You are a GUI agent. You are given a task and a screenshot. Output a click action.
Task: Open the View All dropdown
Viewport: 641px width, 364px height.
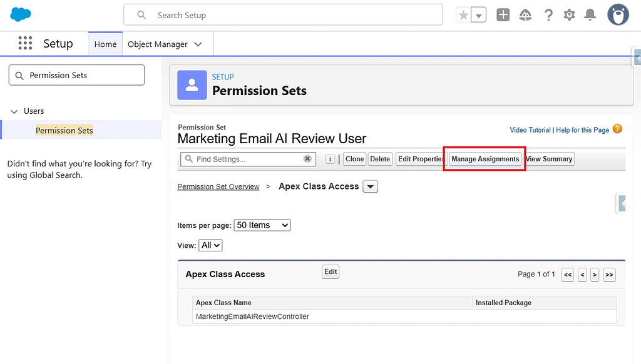210,246
